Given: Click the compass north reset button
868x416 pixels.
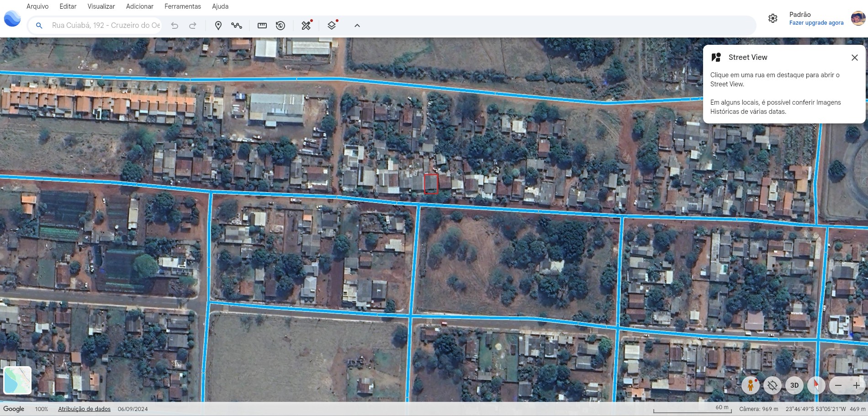Looking at the screenshot, I should click(x=816, y=385).
